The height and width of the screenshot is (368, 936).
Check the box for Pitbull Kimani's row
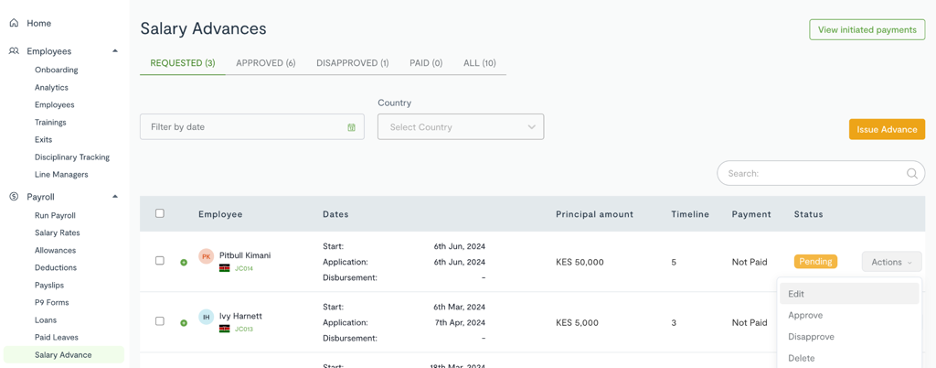click(x=159, y=260)
